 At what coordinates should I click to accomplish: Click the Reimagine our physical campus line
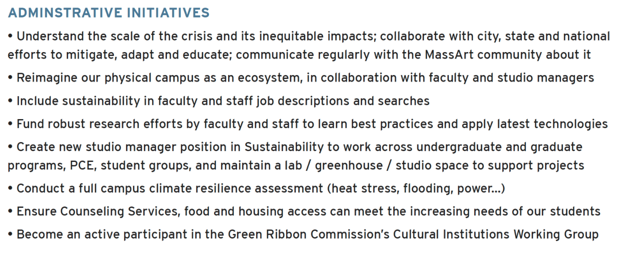pyautogui.click(x=301, y=78)
